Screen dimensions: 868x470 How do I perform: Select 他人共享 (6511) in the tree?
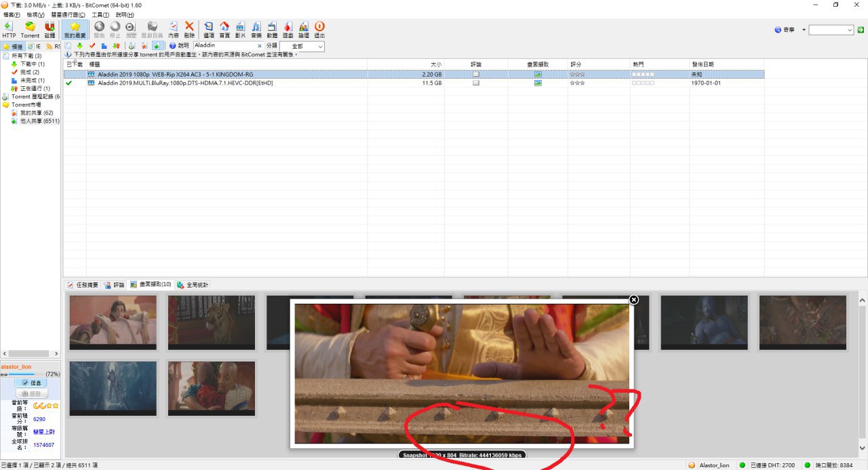click(x=35, y=121)
